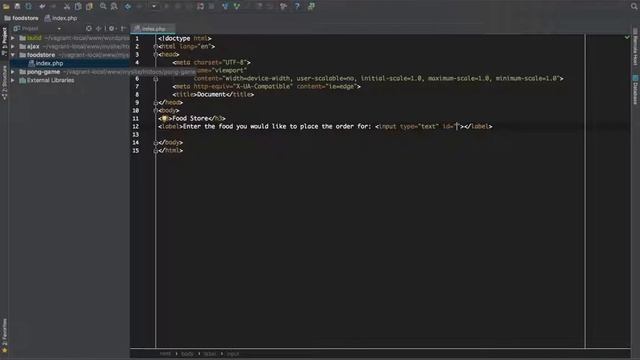Click the Copy icon in toolbar
Screen dimensions: 640x360
(x=78, y=6)
